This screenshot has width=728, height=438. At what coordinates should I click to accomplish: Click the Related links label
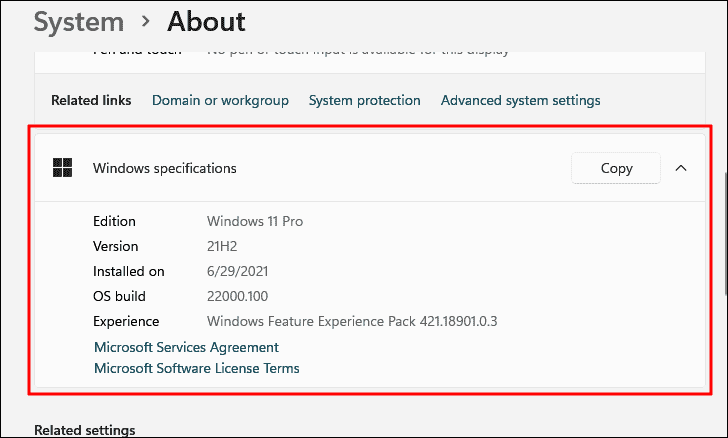[x=91, y=100]
